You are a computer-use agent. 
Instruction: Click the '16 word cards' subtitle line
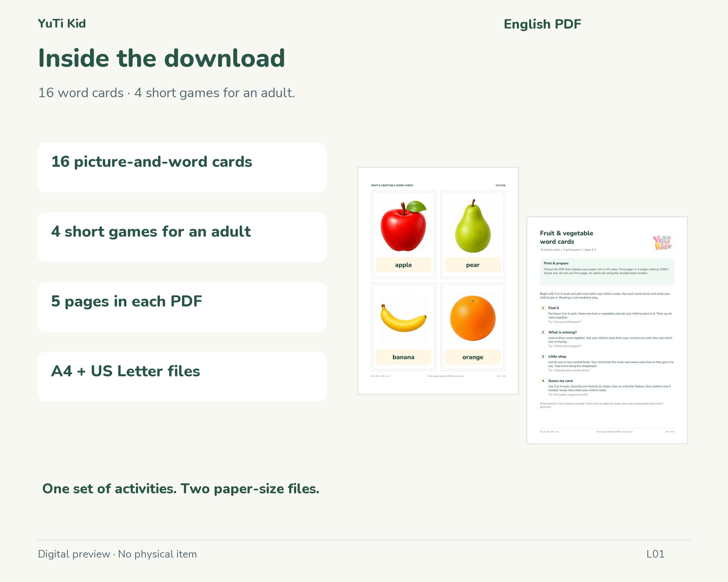pos(167,93)
